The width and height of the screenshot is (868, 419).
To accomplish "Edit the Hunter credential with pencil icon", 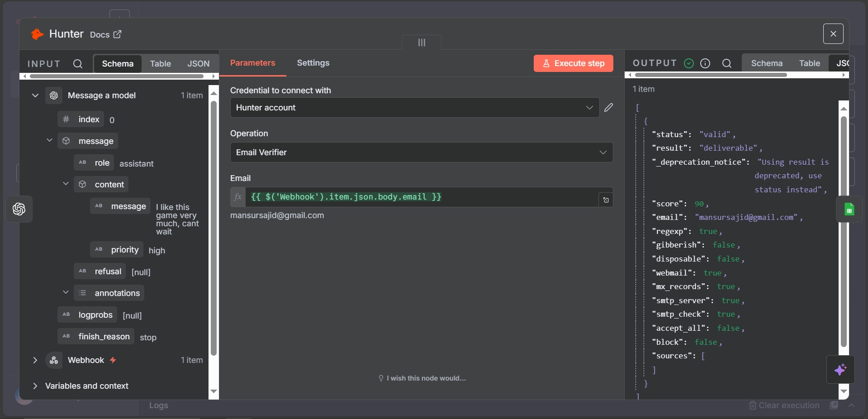I will pyautogui.click(x=609, y=107).
